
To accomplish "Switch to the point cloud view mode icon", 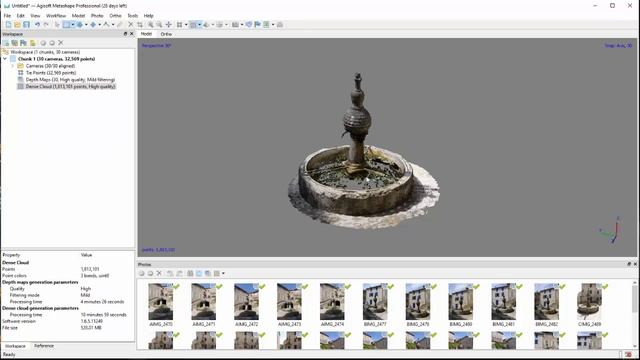I will point(180,25).
